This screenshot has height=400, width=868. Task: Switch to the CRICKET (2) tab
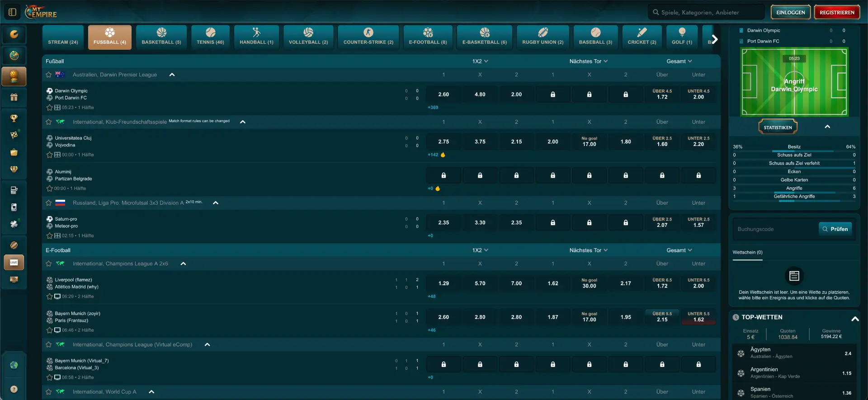642,37
